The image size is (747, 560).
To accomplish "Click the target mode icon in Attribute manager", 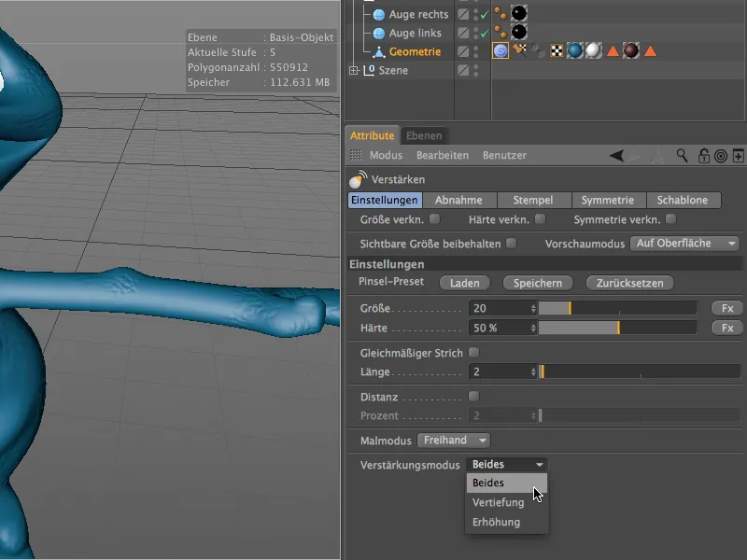I will tap(721, 156).
